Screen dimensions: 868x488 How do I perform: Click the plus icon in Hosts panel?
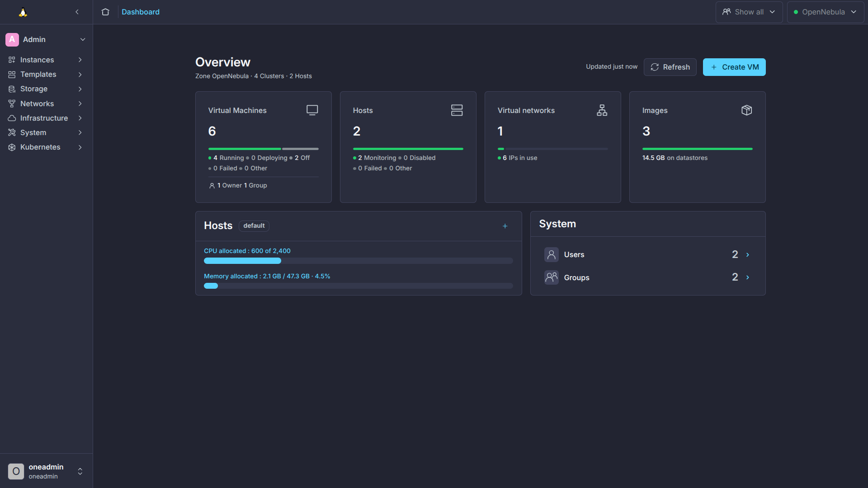pyautogui.click(x=505, y=226)
